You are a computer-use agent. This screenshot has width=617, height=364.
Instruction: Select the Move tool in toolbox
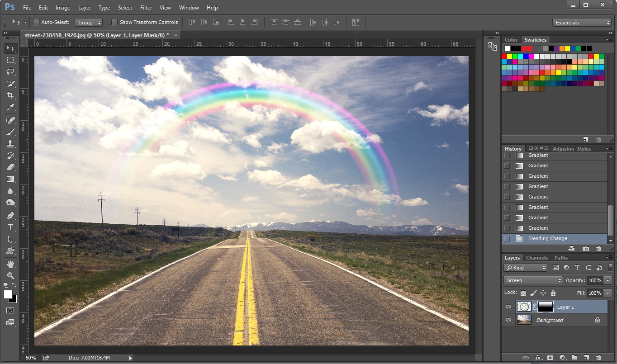click(x=10, y=48)
